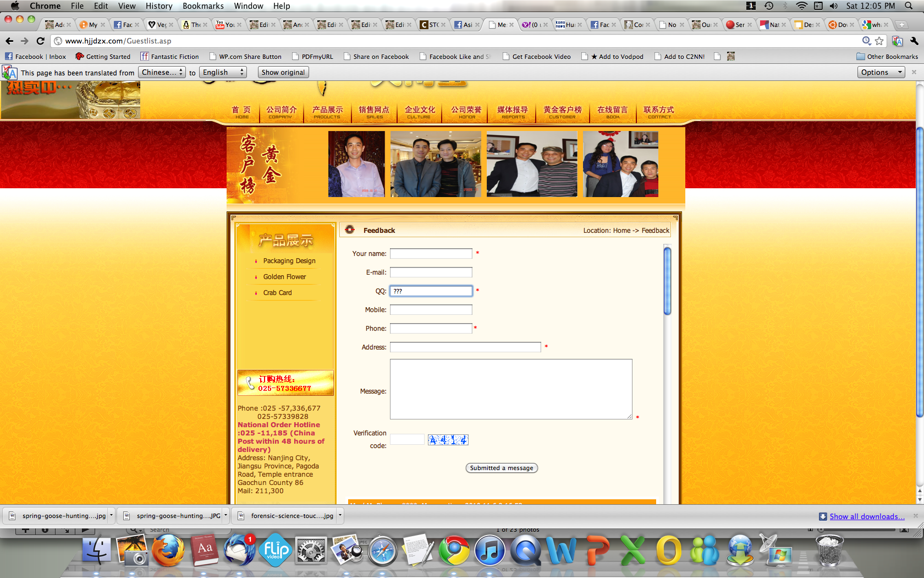Open Safari from the Dock
924x578 pixels.
[382, 550]
